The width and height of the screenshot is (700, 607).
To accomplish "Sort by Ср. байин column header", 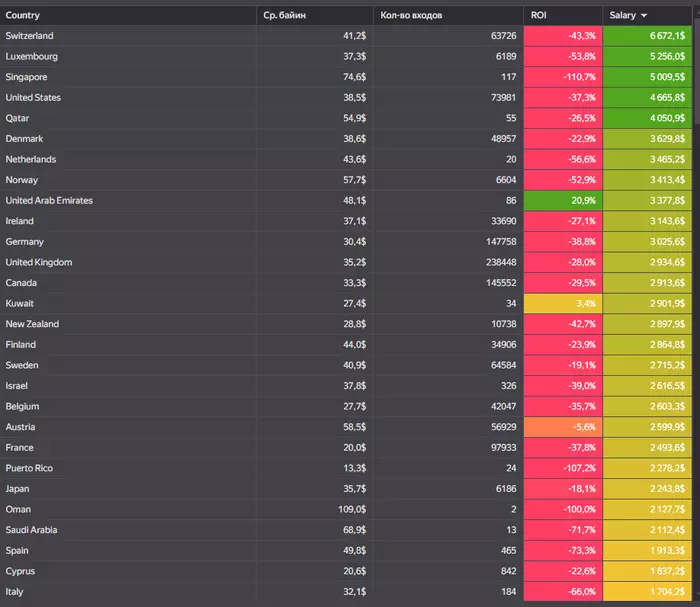I will coord(284,15).
